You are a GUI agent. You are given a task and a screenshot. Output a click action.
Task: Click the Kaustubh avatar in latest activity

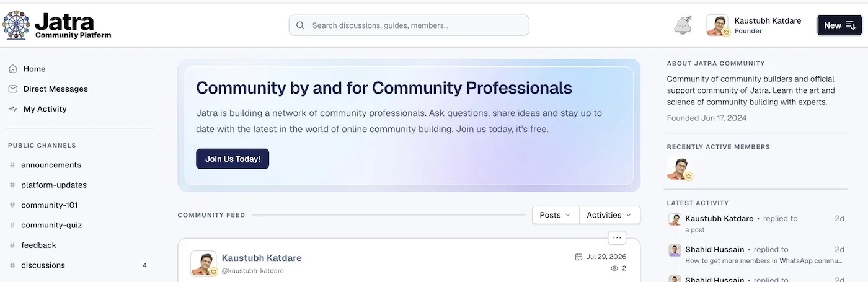(675, 219)
